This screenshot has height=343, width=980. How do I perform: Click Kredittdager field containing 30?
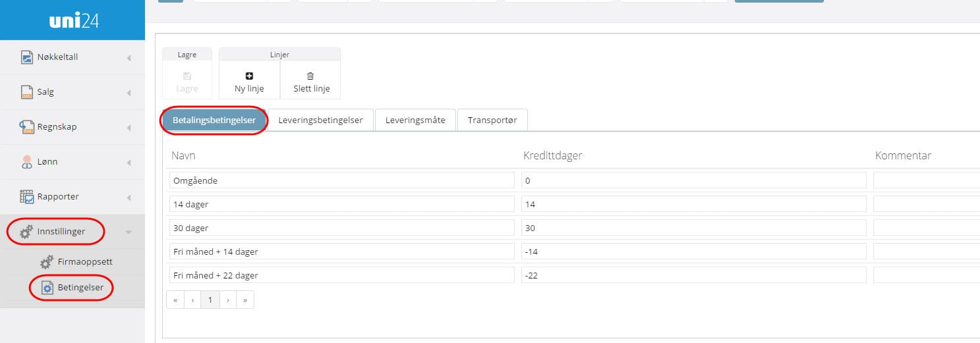coord(693,228)
